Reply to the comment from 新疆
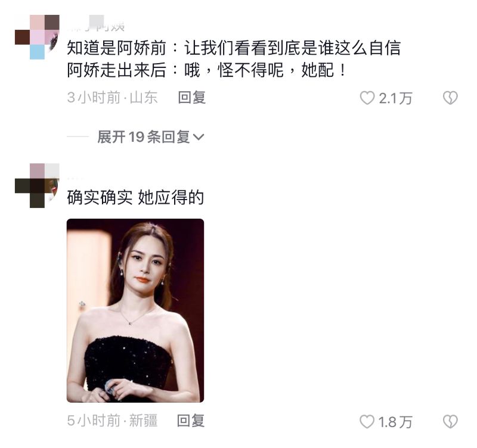 [x=191, y=421]
